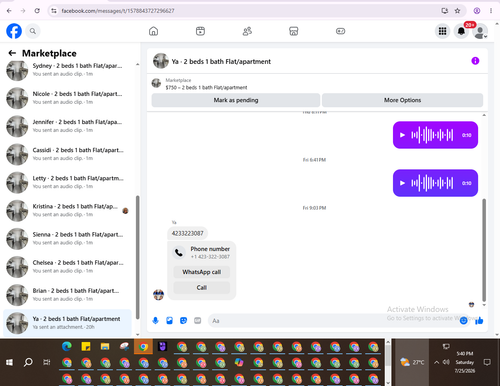
Task: Open the Chrome profile icon
Action: [477, 11]
